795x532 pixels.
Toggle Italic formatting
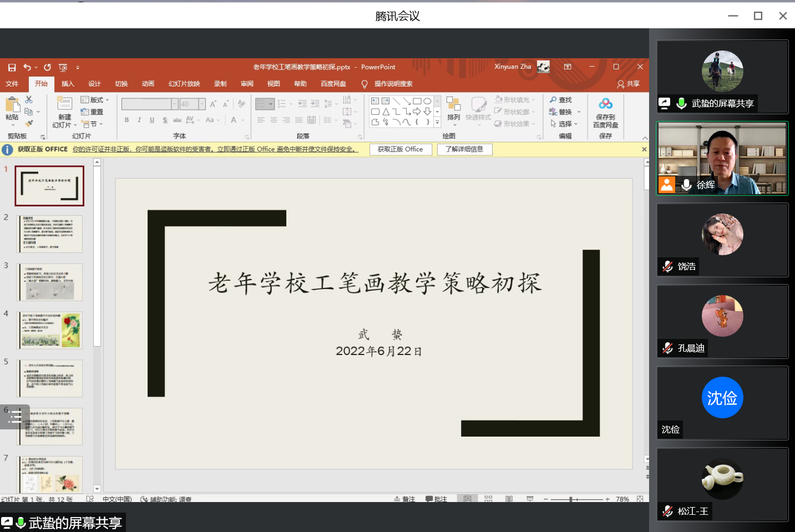[x=139, y=120]
